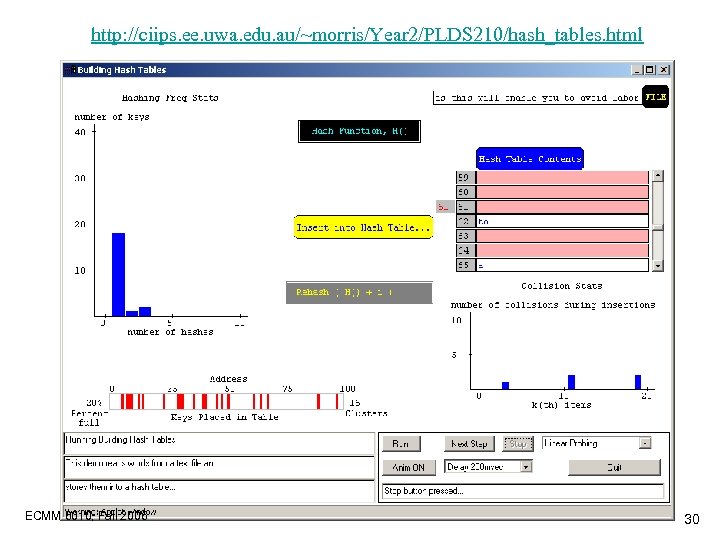
Task: Click the window system menu icon
Action: click(70, 70)
